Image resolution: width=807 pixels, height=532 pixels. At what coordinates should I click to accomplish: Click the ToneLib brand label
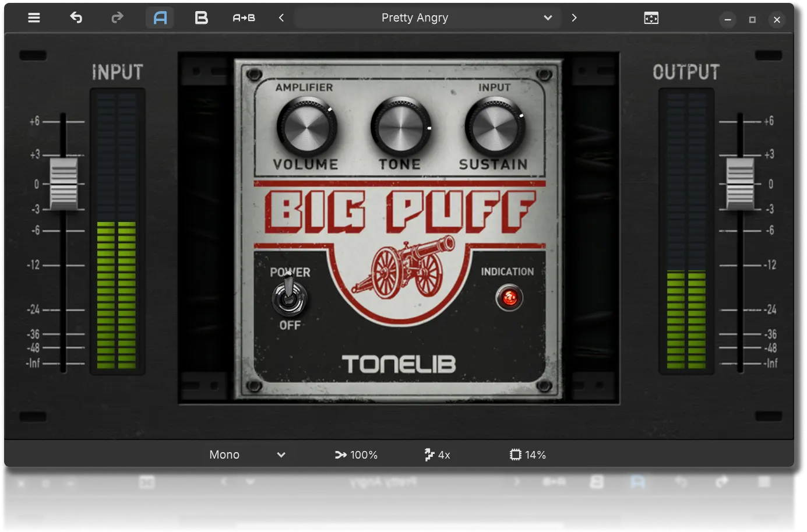[399, 364]
